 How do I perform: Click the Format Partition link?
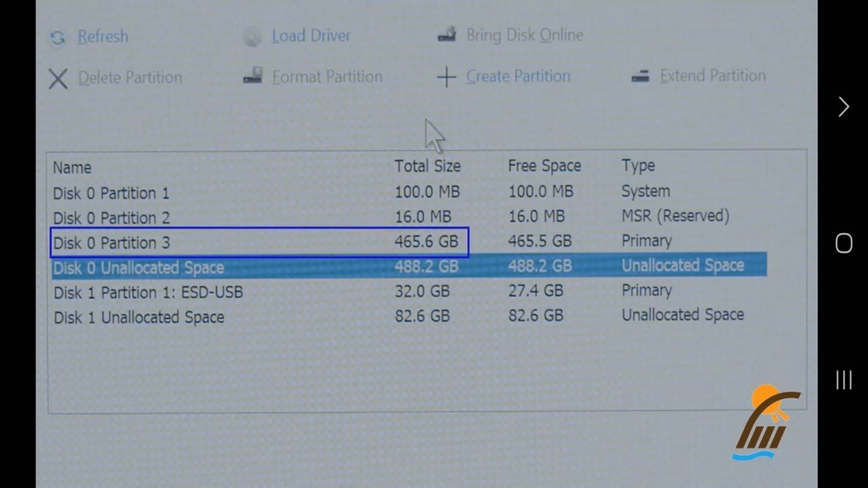click(327, 77)
